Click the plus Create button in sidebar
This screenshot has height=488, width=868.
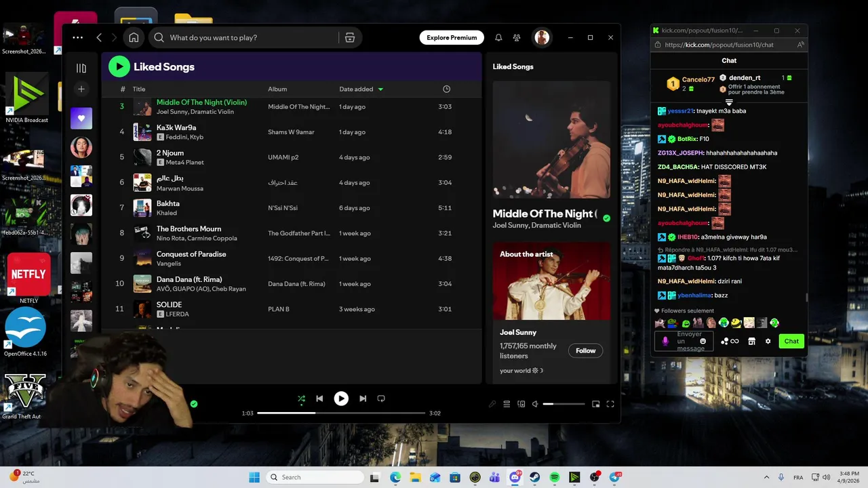pyautogui.click(x=81, y=89)
